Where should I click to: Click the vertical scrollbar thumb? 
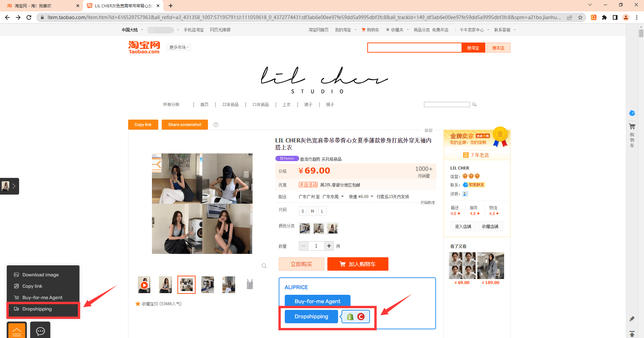click(641, 32)
